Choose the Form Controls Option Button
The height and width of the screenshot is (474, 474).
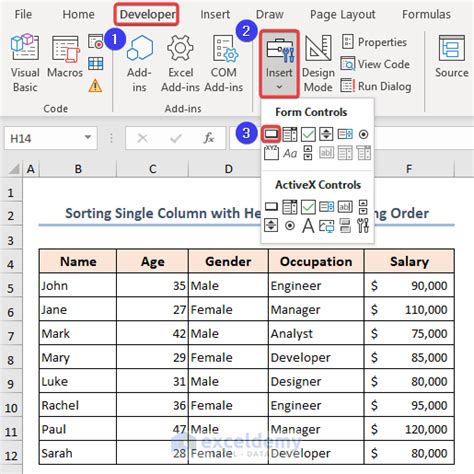click(363, 134)
